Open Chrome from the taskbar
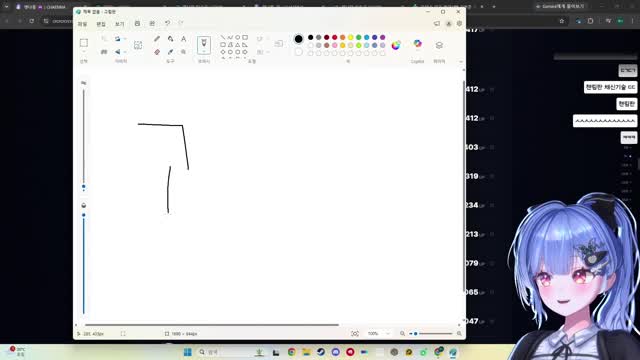This screenshot has width=640, height=360. pos(291,352)
